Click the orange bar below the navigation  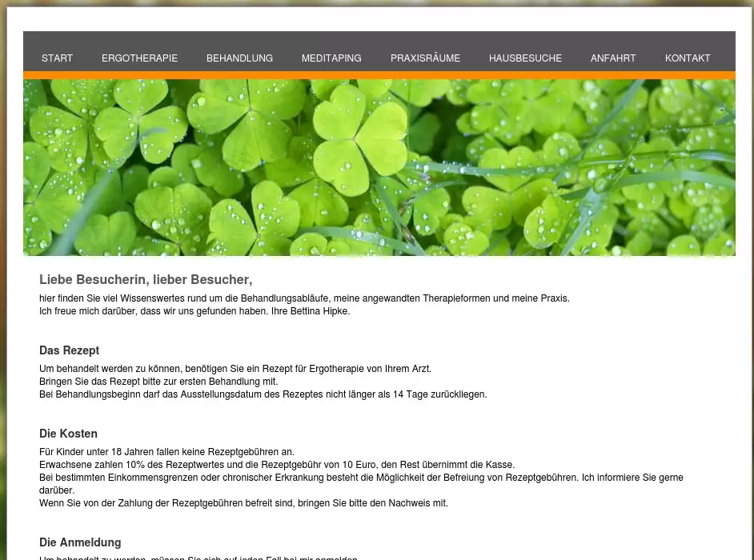point(379,75)
